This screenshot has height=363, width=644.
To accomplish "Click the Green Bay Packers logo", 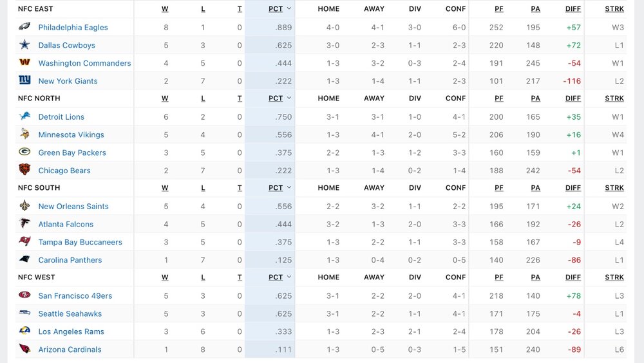I will [24, 153].
